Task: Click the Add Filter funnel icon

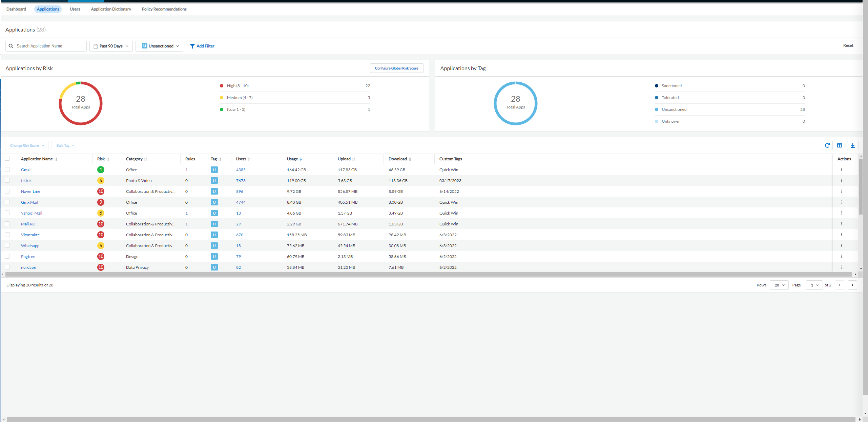Action: (x=192, y=46)
